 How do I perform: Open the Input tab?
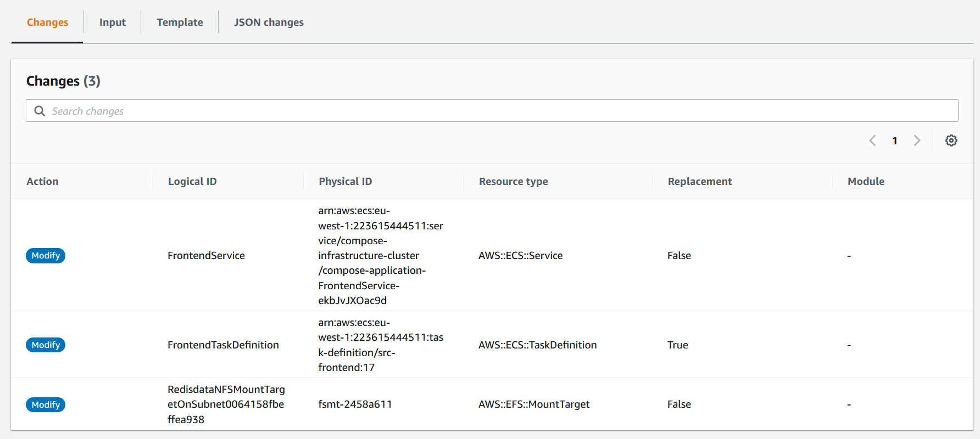pyautogui.click(x=113, y=22)
